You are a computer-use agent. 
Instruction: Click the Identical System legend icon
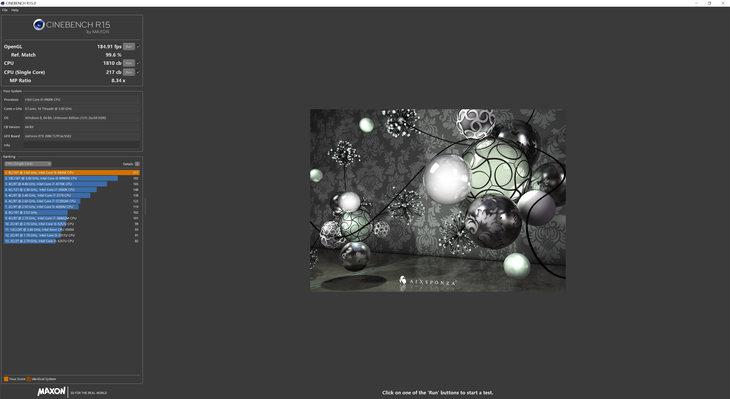pyautogui.click(x=29, y=379)
